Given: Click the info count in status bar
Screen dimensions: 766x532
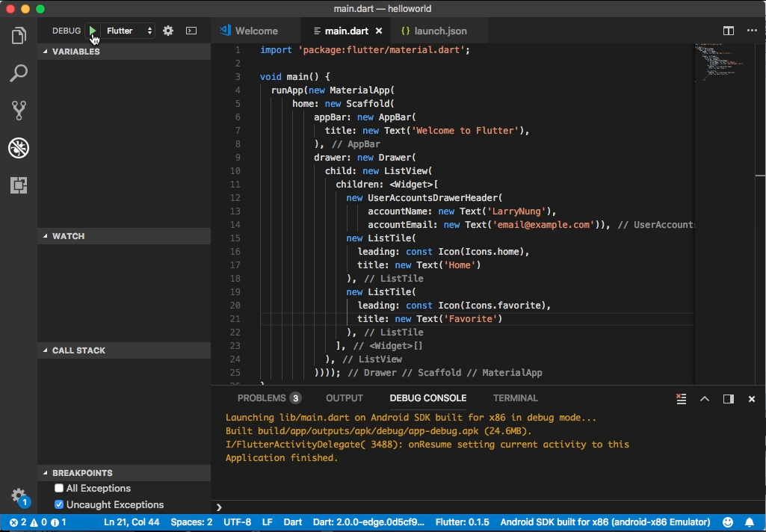Looking at the screenshot, I should [58, 522].
